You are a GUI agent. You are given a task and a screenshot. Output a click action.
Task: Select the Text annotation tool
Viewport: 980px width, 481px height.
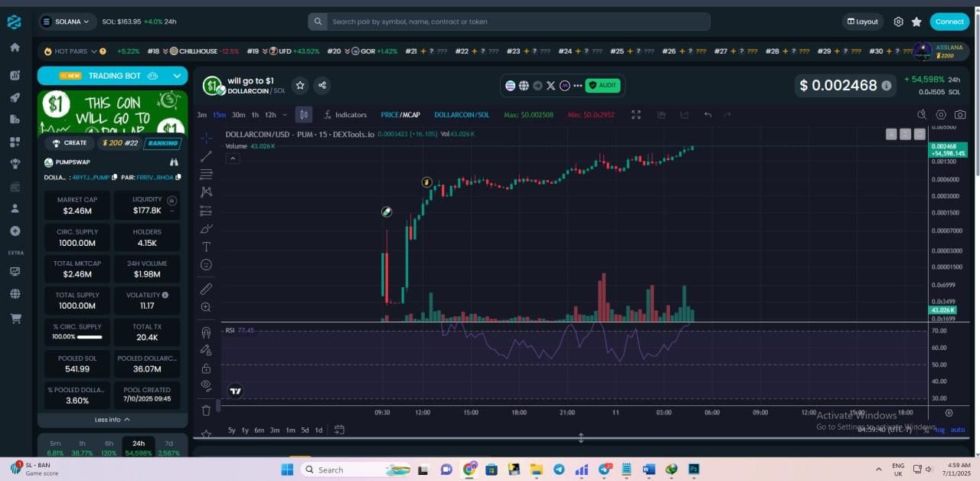click(x=206, y=247)
